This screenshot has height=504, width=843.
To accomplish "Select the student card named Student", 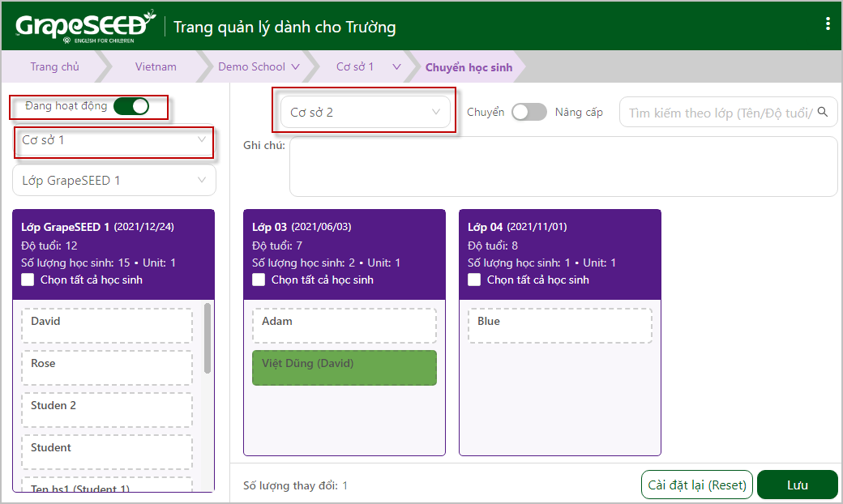I will tap(107, 452).
